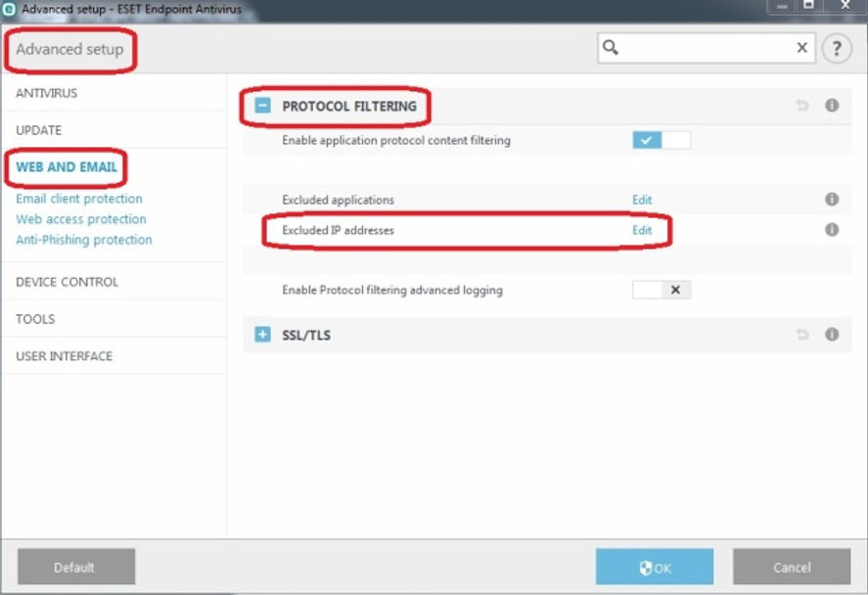Open the Update category

(39, 130)
